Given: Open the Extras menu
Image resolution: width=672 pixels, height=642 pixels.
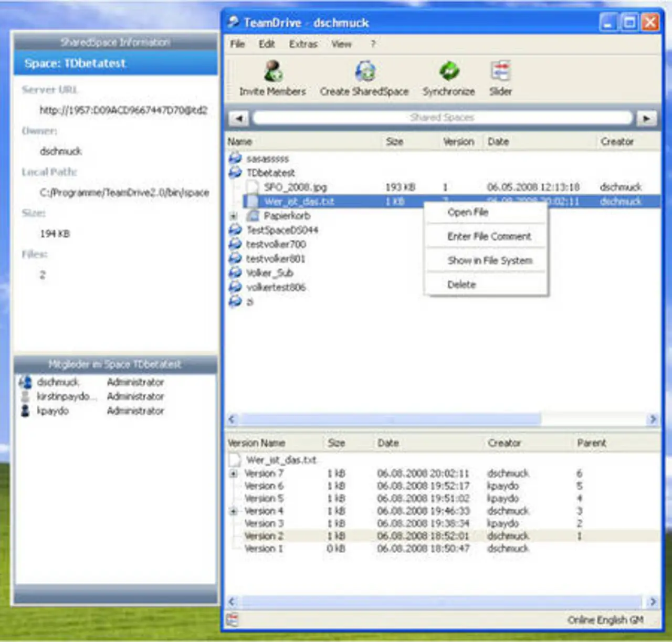Looking at the screenshot, I should point(303,44).
